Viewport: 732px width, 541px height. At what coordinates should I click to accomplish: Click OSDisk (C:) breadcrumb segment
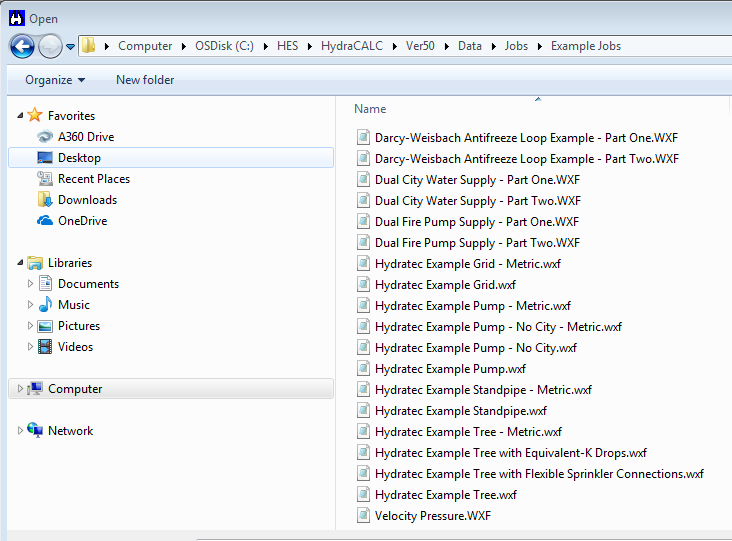(x=224, y=46)
